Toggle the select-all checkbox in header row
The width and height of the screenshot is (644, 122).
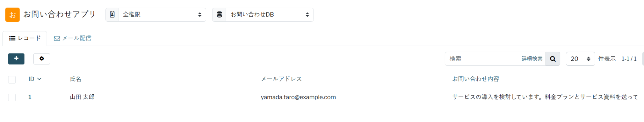click(x=12, y=80)
